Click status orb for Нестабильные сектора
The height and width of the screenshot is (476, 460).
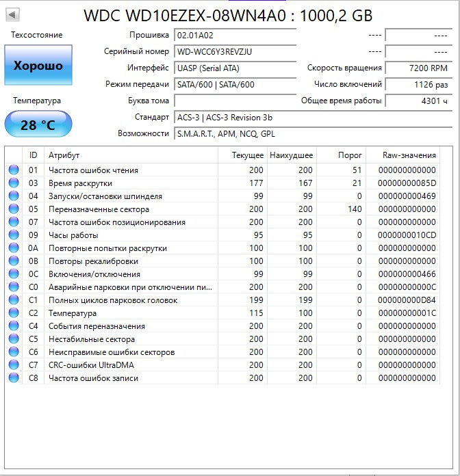coord(14,339)
